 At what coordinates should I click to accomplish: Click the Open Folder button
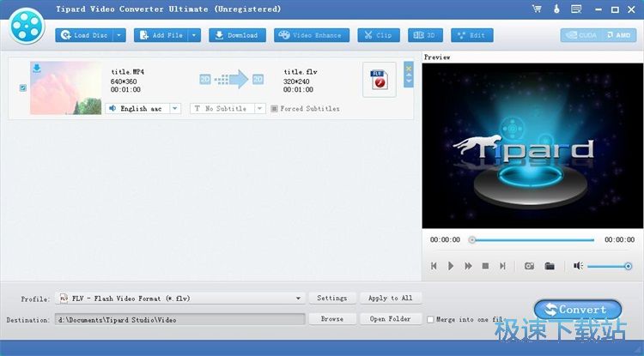click(391, 318)
